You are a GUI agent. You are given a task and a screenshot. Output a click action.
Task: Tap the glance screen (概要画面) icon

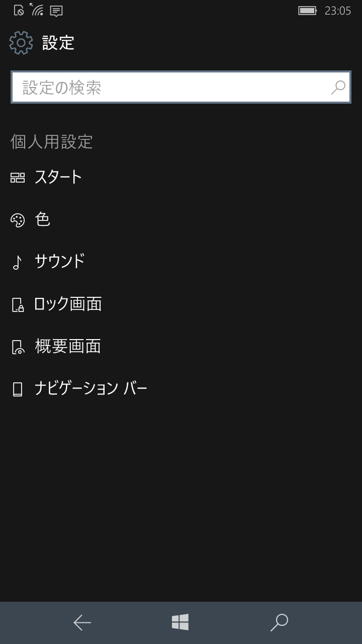(x=18, y=347)
